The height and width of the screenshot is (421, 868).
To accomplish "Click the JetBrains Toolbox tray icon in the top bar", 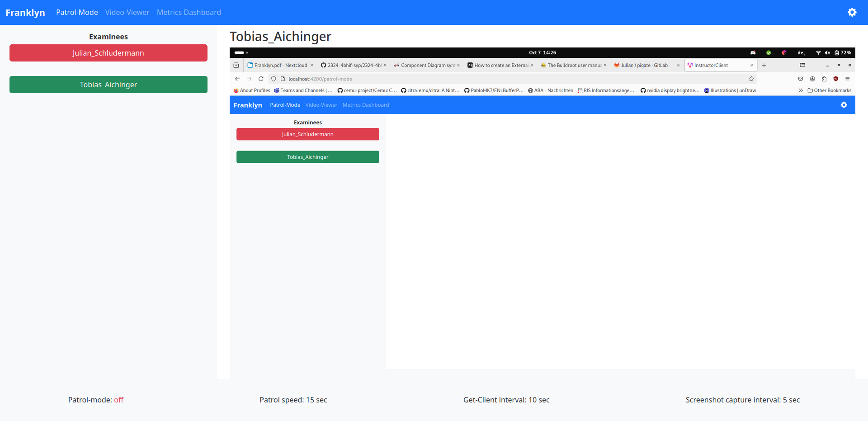I will [784, 52].
